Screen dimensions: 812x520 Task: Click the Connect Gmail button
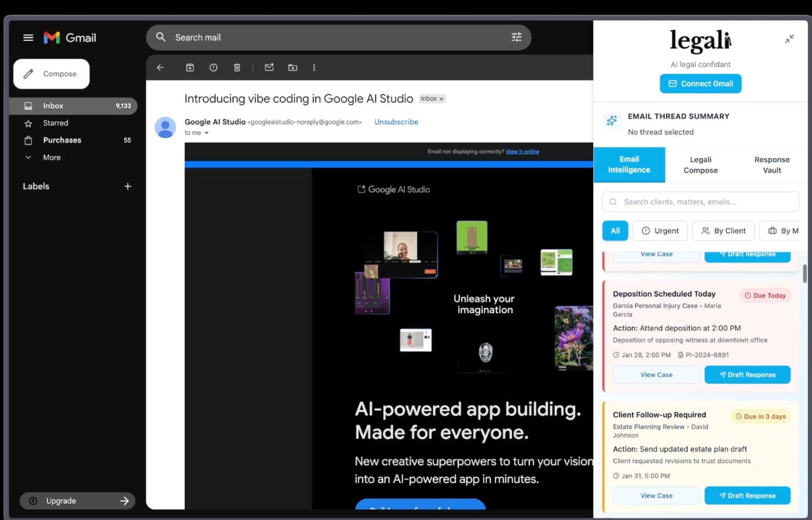pyautogui.click(x=700, y=83)
